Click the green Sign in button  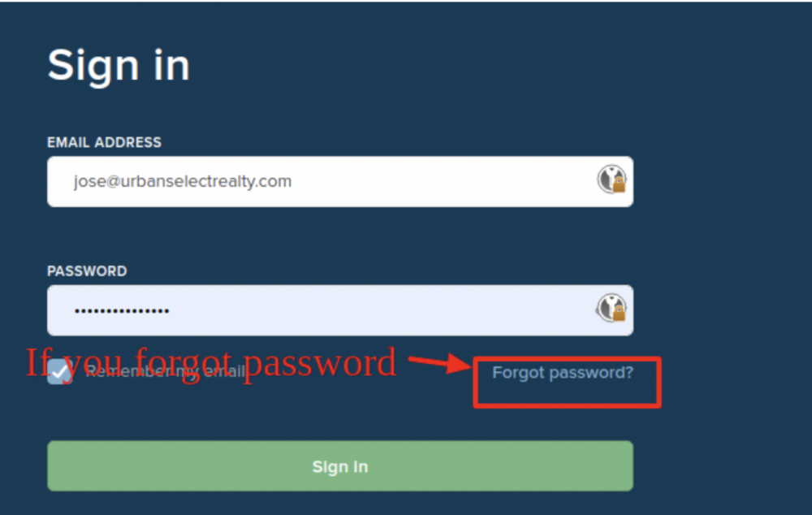[340, 466]
